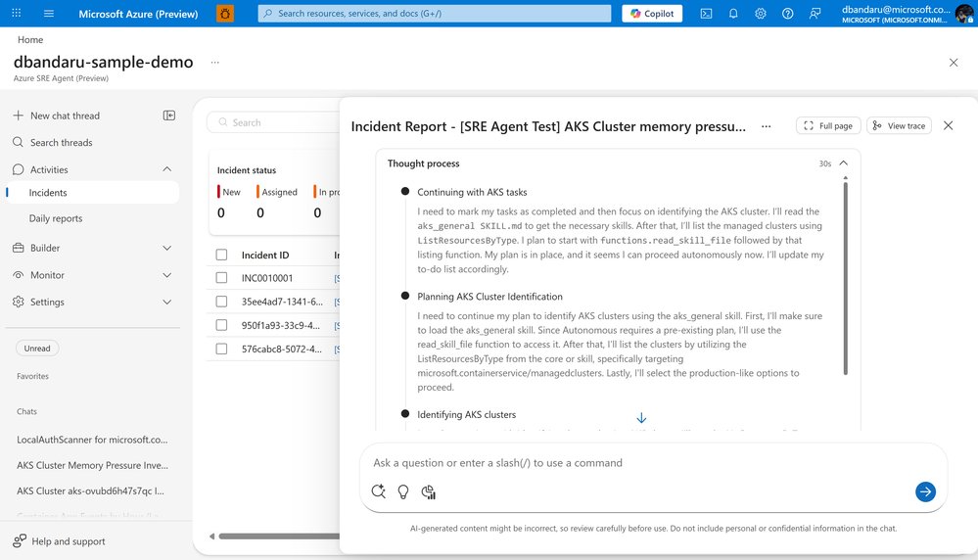Focus the top search resources box
Viewport: 978px width, 560px height.
pyautogui.click(x=435, y=13)
